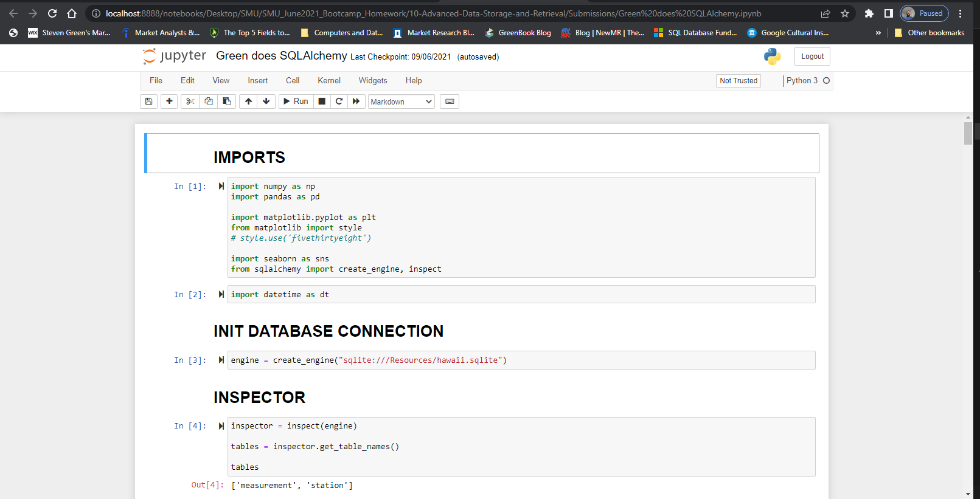Image resolution: width=980 pixels, height=499 pixels.
Task: Open the Cell menu
Action: (293, 81)
